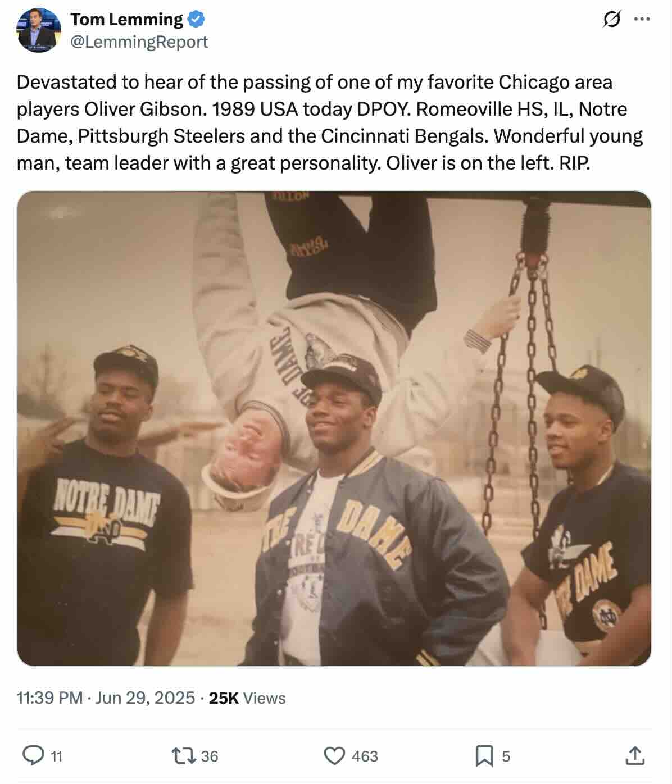Click the Tom Lemming display name
This screenshot has height=784, width=672.
pos(126,19)
